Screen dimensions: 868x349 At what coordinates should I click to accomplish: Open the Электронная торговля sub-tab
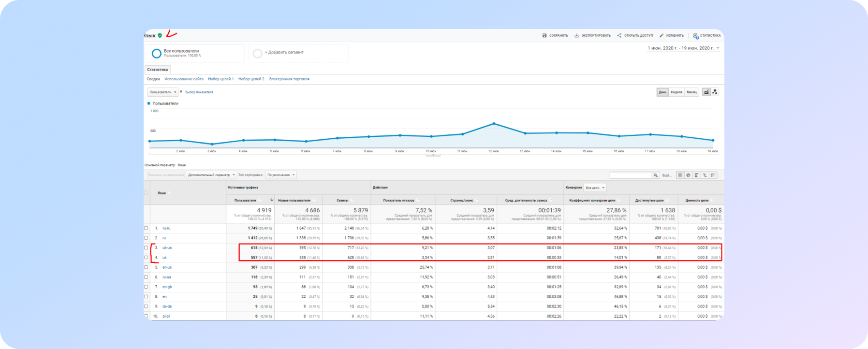289,79
